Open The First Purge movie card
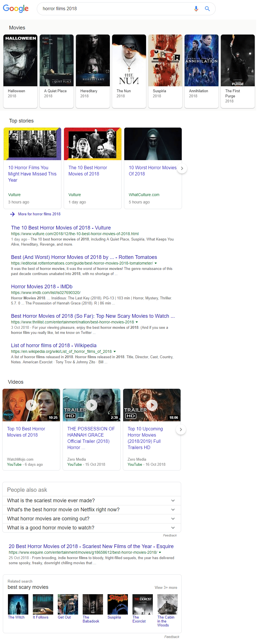The width and height of the screenshot is (259, 644). pyautogui.click(x=238, y=71)
